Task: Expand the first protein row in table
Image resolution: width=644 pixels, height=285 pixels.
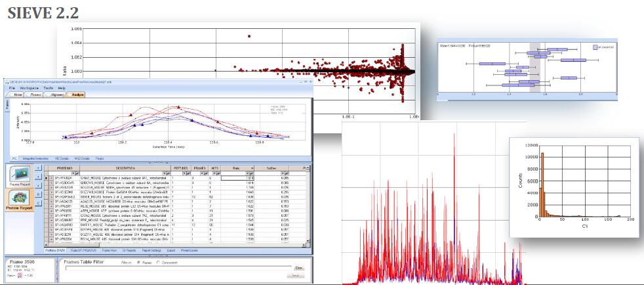Action: pos(52,178)
